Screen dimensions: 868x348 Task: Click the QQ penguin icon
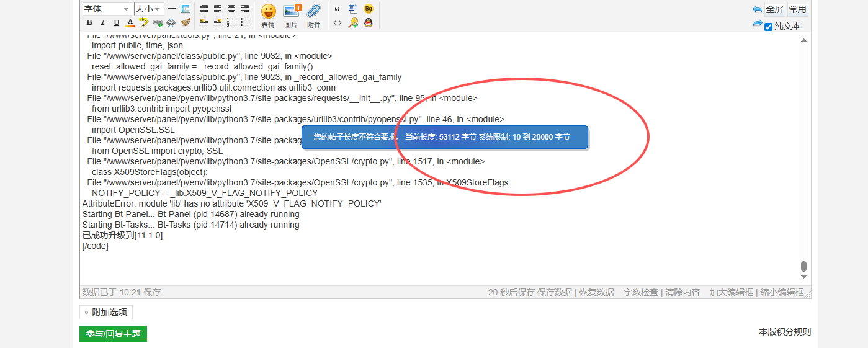[369, 22]
